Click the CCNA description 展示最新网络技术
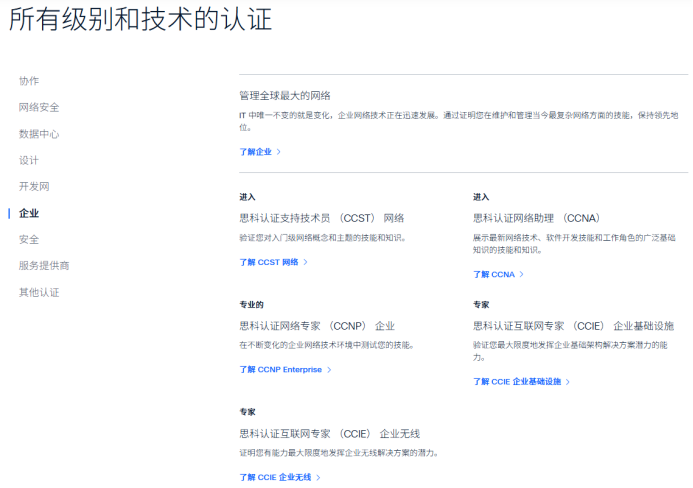Viewport: 693px width, 488px height. pos(574,244)
